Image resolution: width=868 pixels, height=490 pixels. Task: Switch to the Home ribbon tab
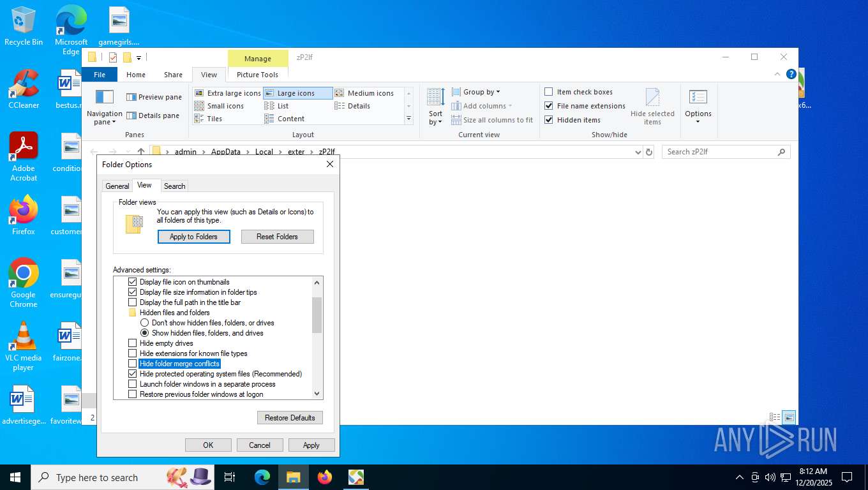click(136, 75)
